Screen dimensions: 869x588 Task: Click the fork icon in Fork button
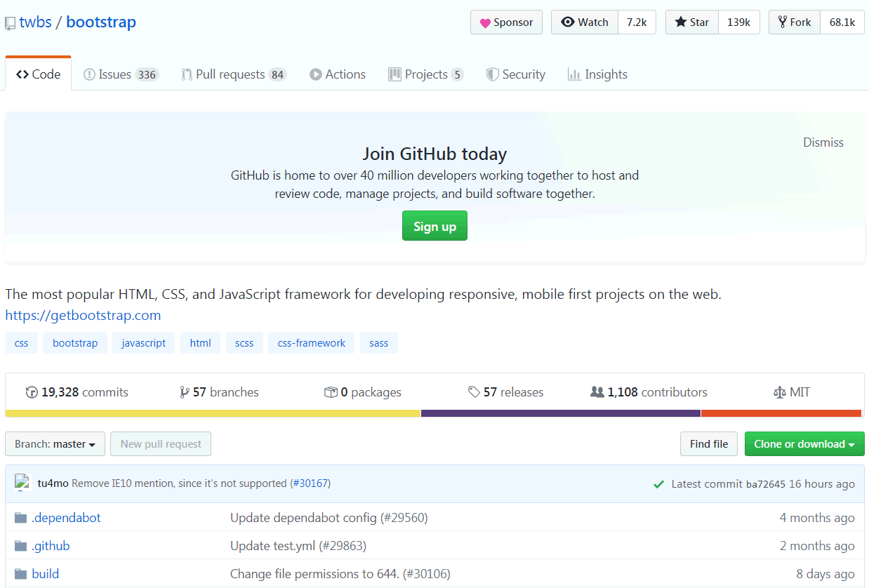coord(782,22)
